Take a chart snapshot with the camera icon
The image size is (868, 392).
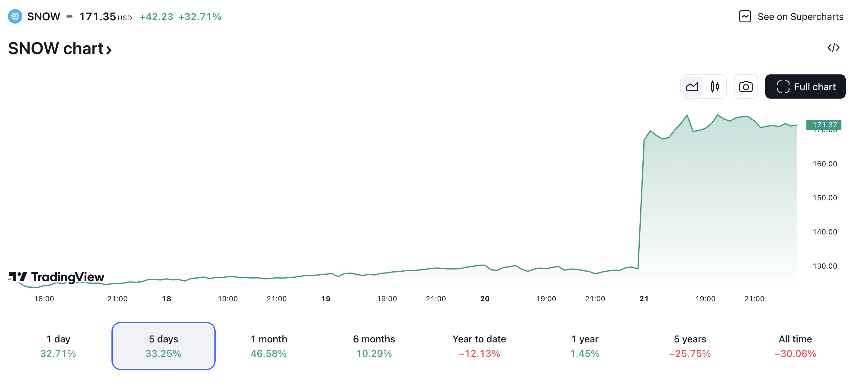click(x=746, y=87)
